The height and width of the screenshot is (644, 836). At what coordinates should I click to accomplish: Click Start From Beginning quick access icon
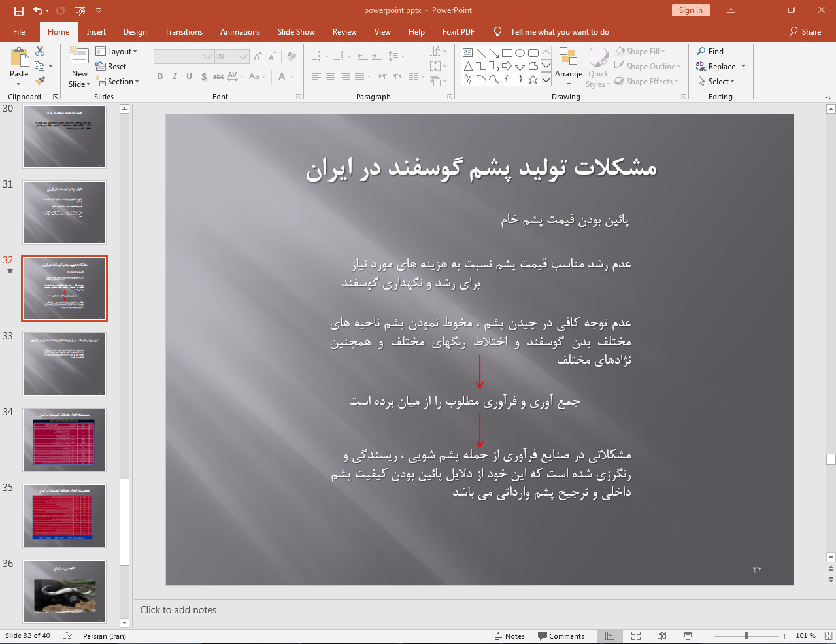coord(80,10)
